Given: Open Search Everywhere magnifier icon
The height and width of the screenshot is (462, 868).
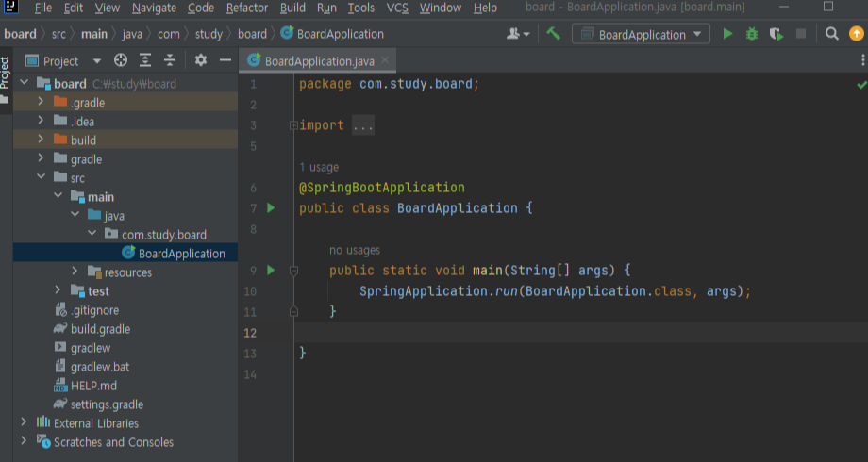Looking at the screenshot, I should (831, 34).
